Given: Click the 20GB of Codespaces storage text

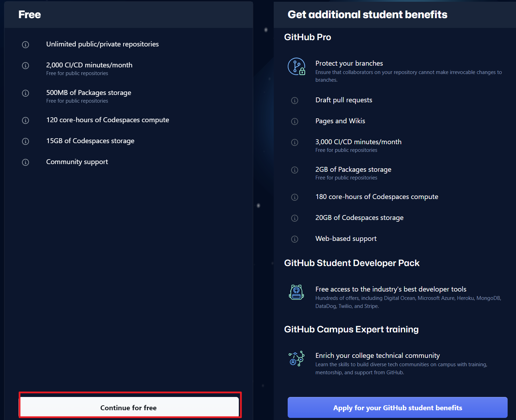Looking at the screenshot, I should (360, 218).
